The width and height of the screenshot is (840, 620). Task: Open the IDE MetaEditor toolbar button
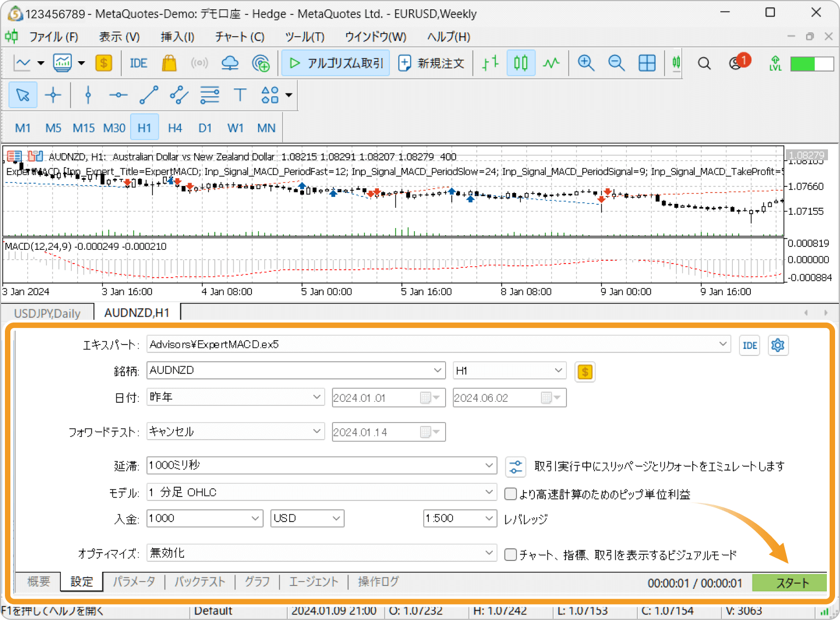[x=138, y=63]
